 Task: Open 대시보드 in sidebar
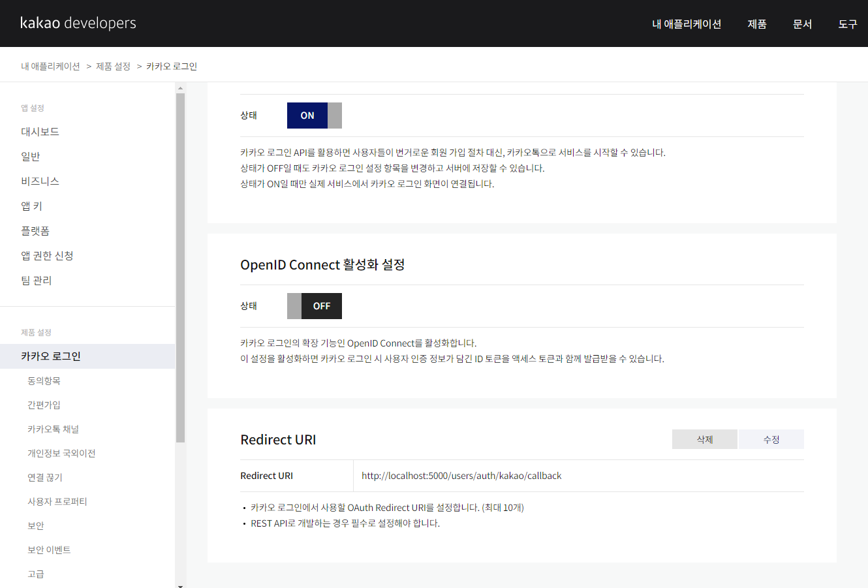40,132
